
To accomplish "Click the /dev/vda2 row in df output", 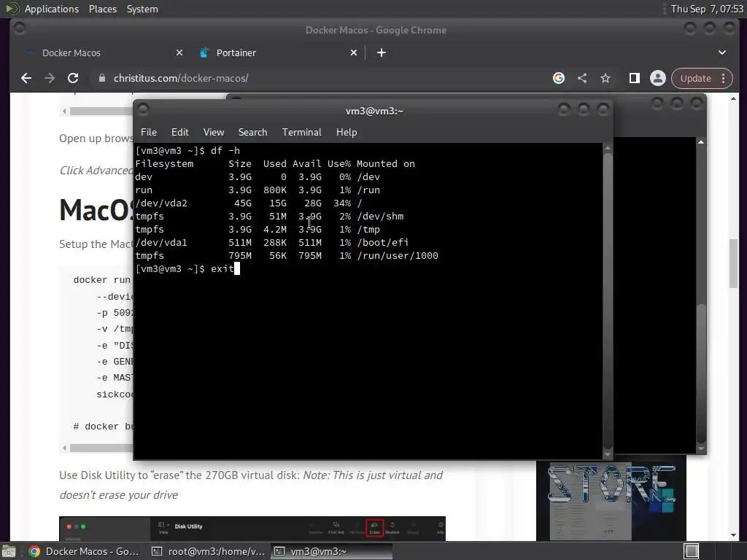I will [249, 203].
